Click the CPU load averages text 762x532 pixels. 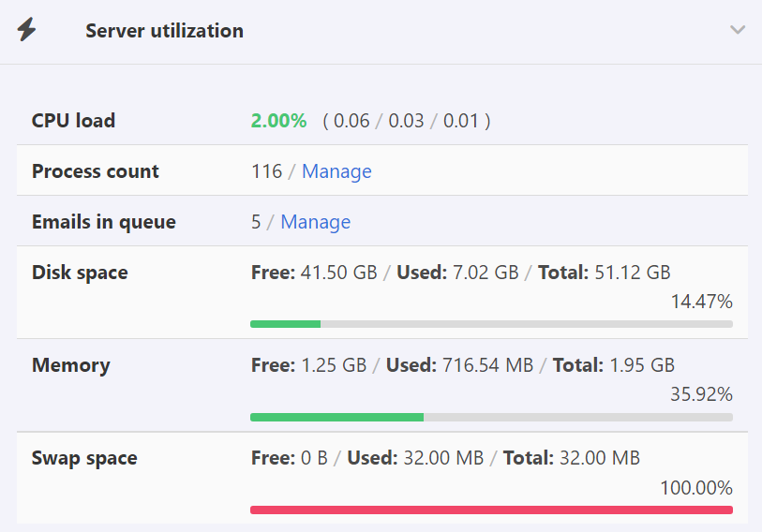407,121
